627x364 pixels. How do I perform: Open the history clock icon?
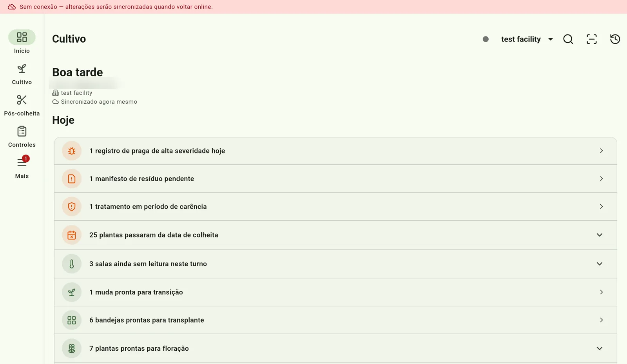pos(615,39)
